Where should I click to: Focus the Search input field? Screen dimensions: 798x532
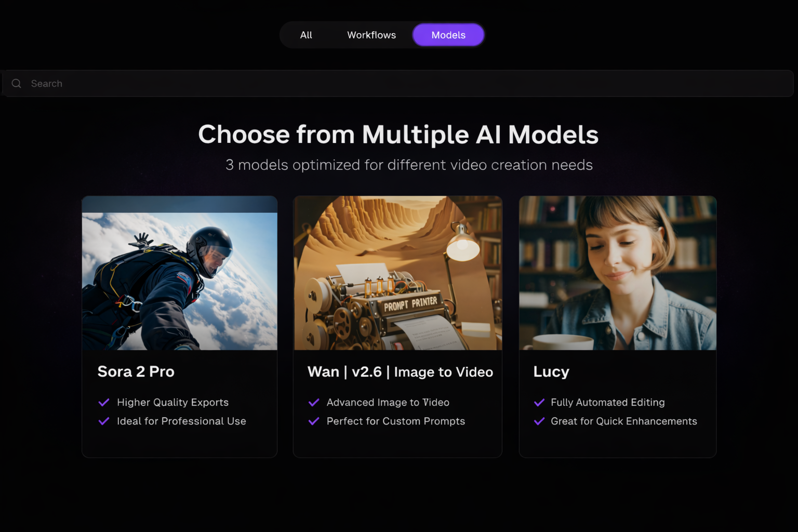pos(398,84)
